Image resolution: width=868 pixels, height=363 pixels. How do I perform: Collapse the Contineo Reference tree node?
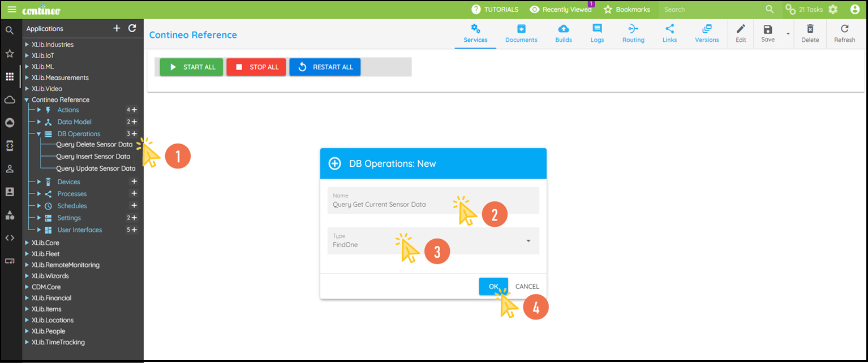[27, 100]
